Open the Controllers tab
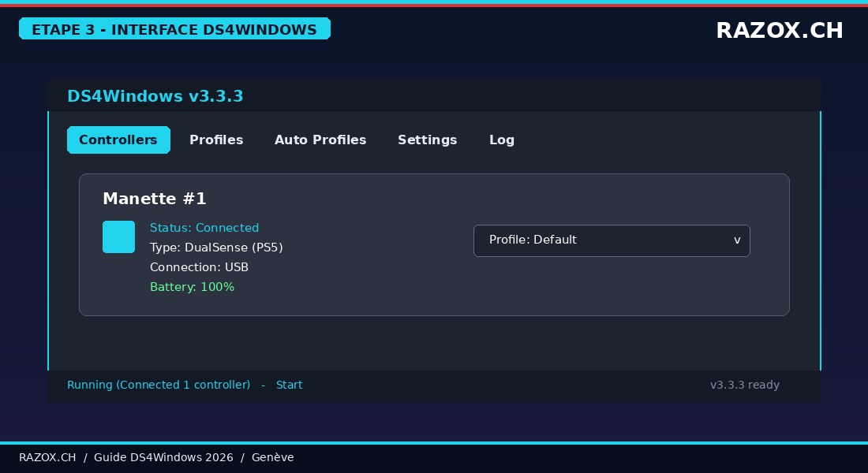The height and width of the screenshot is (473, 868). 118,140
